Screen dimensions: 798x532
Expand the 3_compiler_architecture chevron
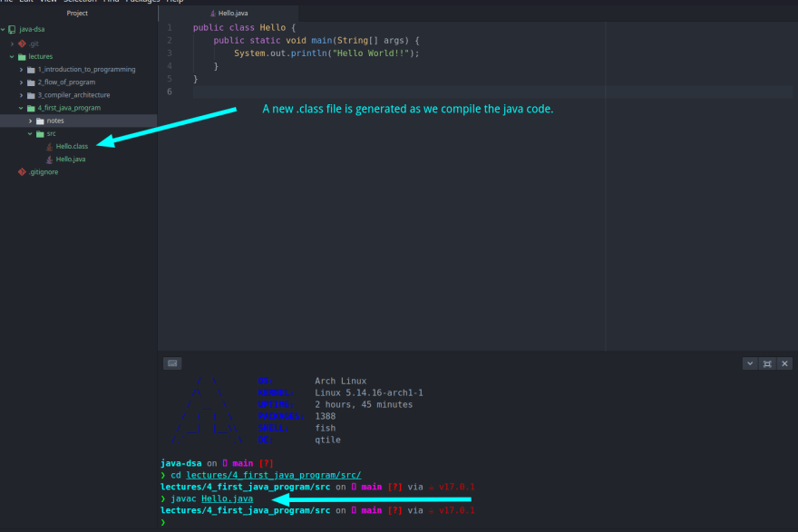(22, 95)
